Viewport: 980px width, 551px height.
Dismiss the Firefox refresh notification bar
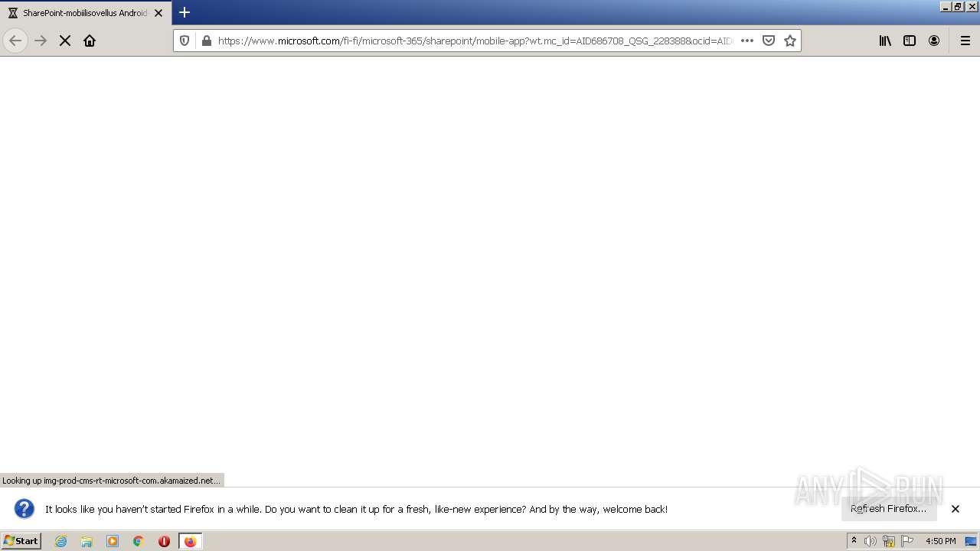[955, 508]
